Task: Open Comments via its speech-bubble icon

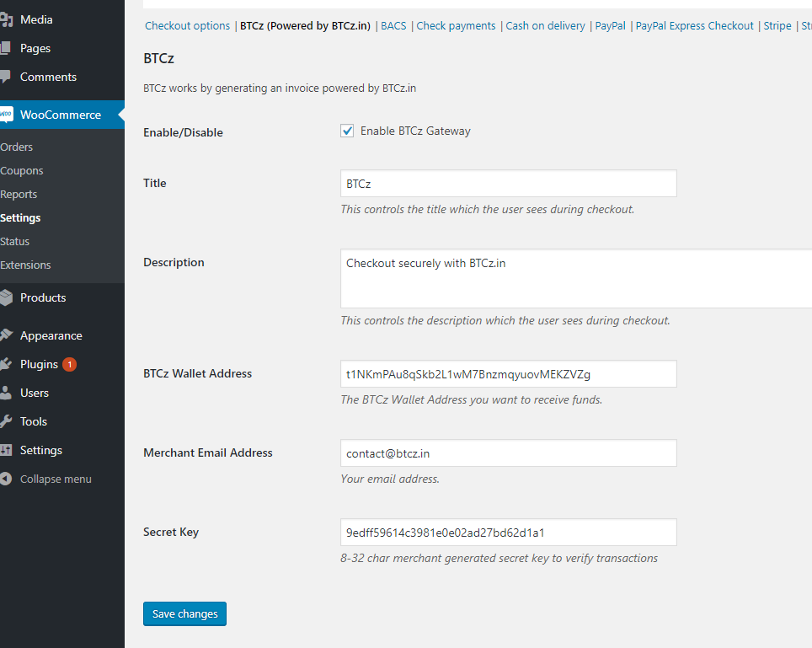Action: click(x=5, y=78)
